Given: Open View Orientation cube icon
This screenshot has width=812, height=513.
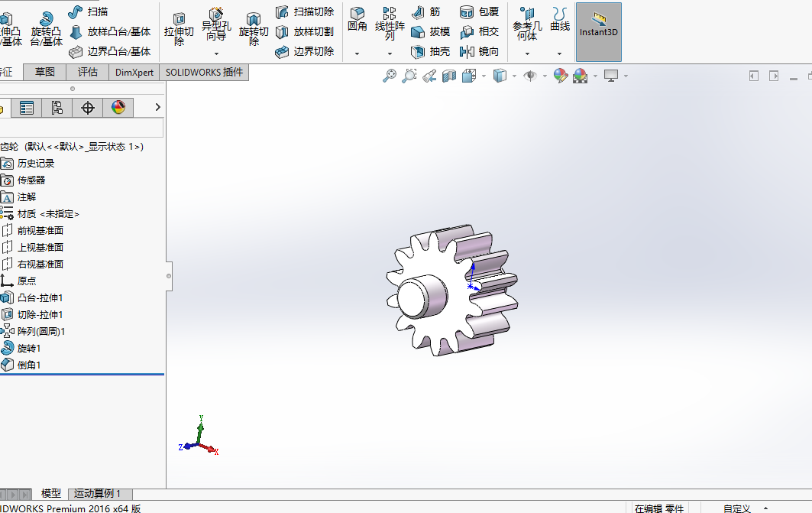Looking at the screenshot, I should tap(469, 76).
